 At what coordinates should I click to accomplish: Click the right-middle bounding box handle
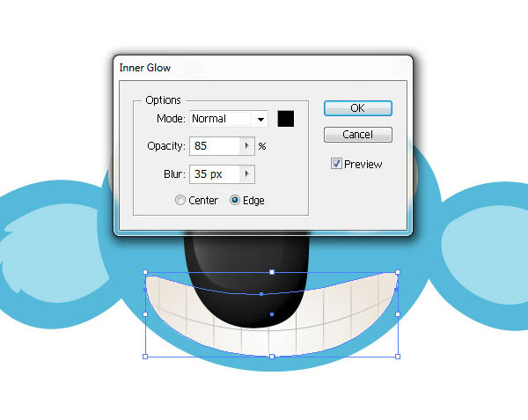(x=398, y=314)
